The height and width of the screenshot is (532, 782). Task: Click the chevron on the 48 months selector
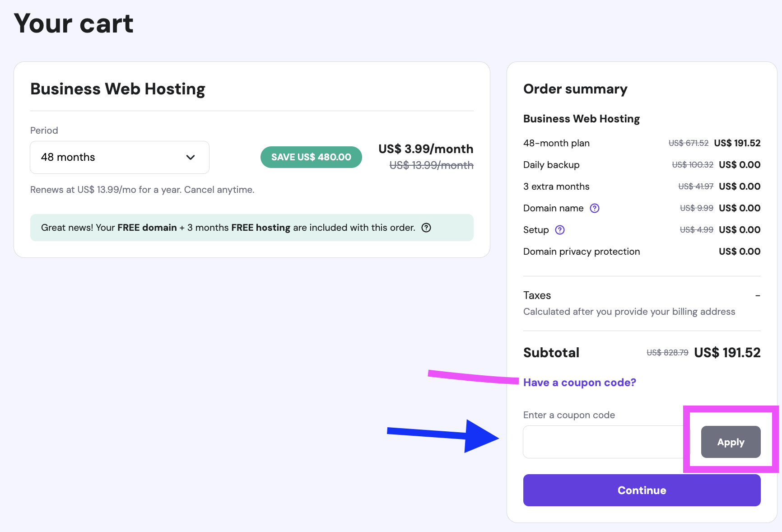tap(190, 157)
